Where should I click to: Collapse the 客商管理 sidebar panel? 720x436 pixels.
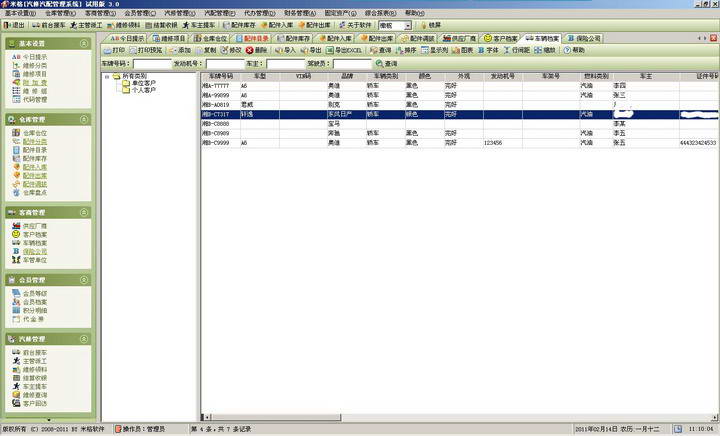pyautogui.click(x=84, y=212)
